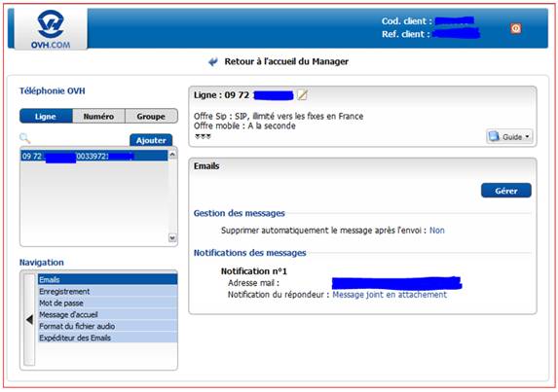Click the orange logout power icon
The width and height of the screenshot is (558, 392).
tap(516, 28)
